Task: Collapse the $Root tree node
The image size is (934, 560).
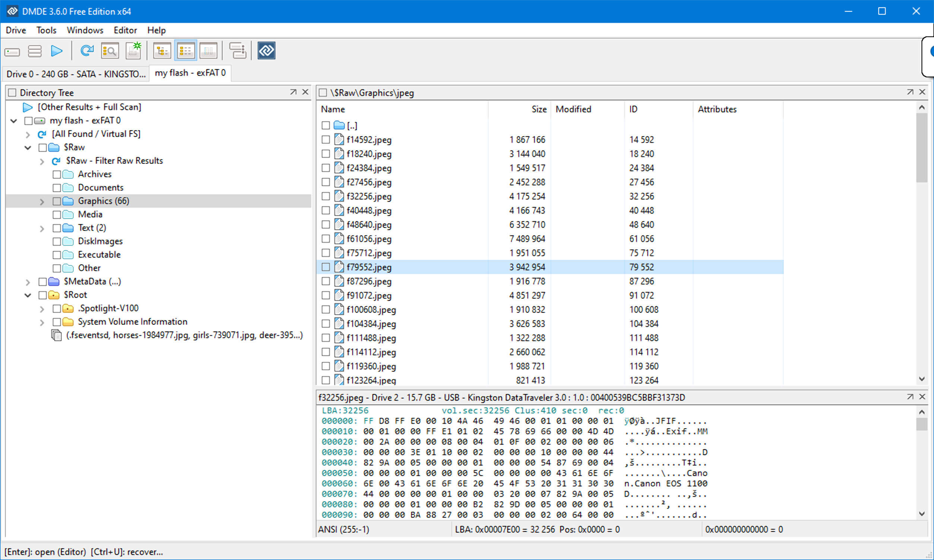Action: pos(28,295)
